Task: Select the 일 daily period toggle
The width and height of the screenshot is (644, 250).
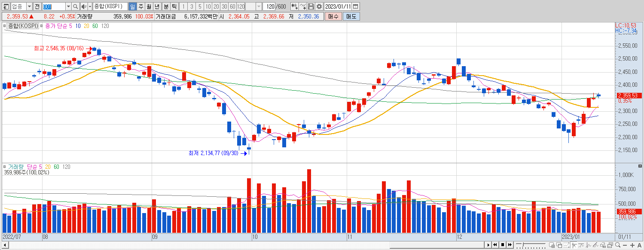Action: click(132, 6)
